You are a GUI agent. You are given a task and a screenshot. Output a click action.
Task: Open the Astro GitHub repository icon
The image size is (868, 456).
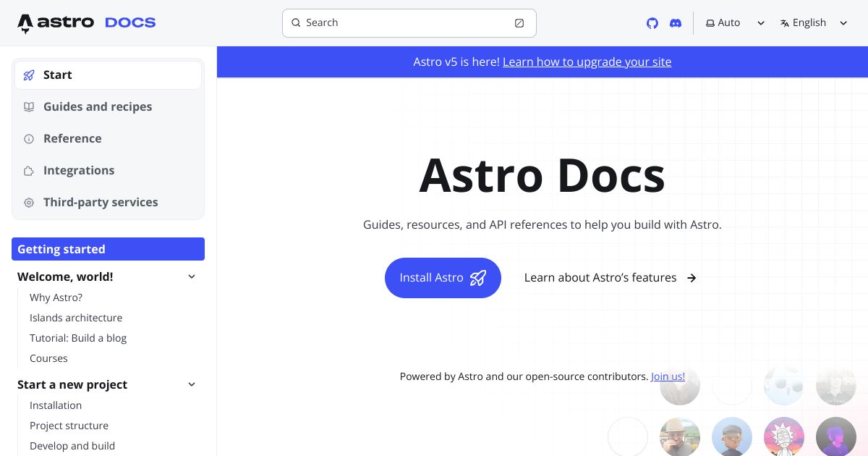pos(652,23)
